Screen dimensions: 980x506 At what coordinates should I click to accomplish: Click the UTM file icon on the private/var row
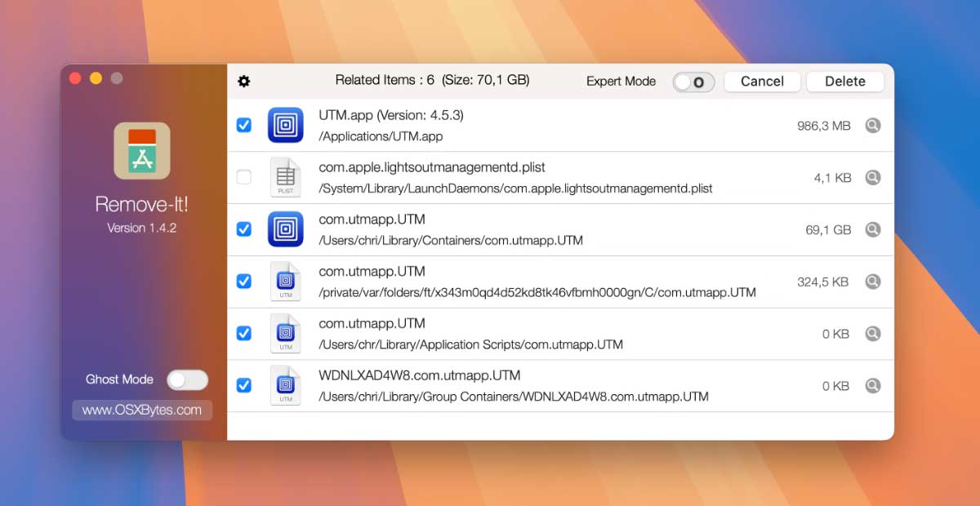tap(285, 282)
